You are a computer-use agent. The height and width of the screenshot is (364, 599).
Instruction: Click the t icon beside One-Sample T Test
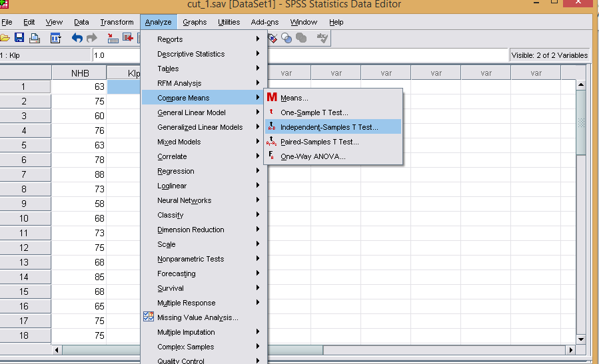[271, 112]
